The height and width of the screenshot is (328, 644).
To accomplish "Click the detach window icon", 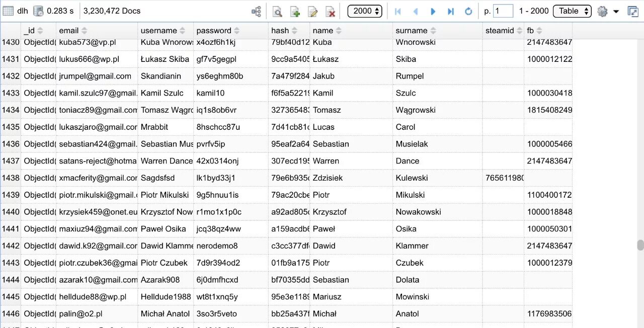I will (632, 11).
